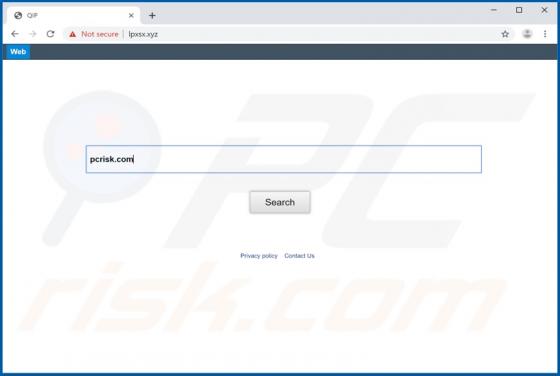Go back using the browser back arrow
The width and height of the screenshot is (560, 376).
(x=15, y=34)
